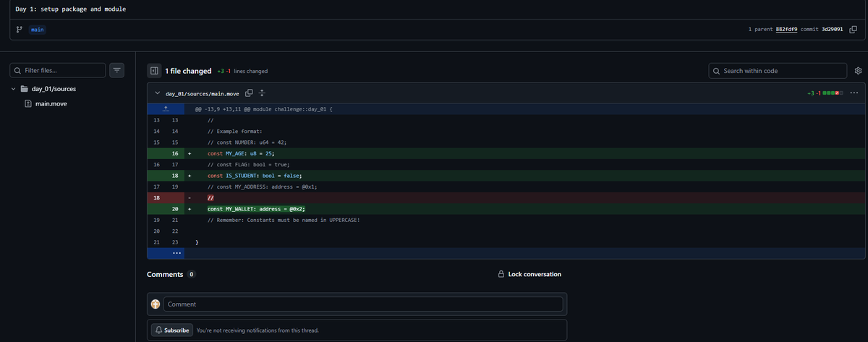Open diff view settings gear
The image size is (868, 342).
click(x=858, y=71)
